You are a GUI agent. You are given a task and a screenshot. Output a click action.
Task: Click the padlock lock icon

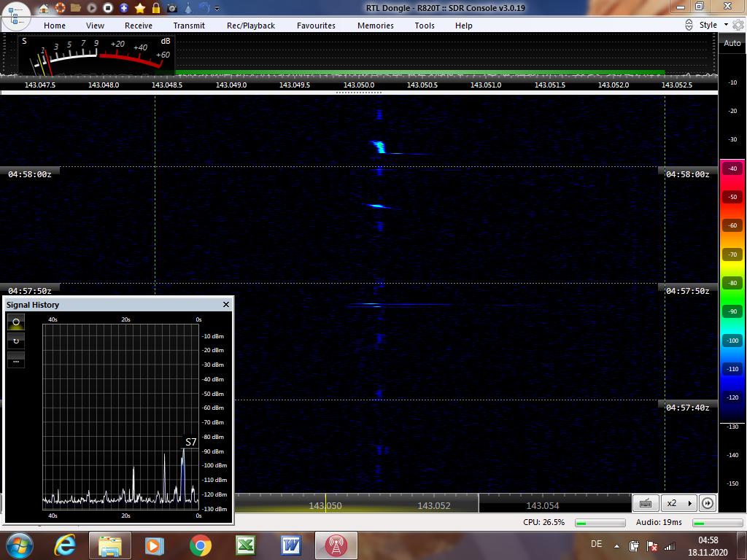pyautogui.click(x=156, y=8)
